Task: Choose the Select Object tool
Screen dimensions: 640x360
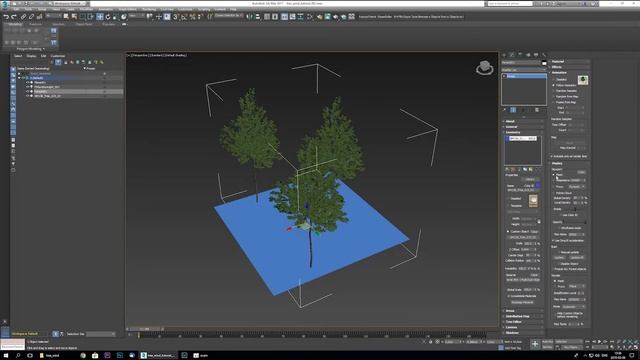Action: (66, 17)
